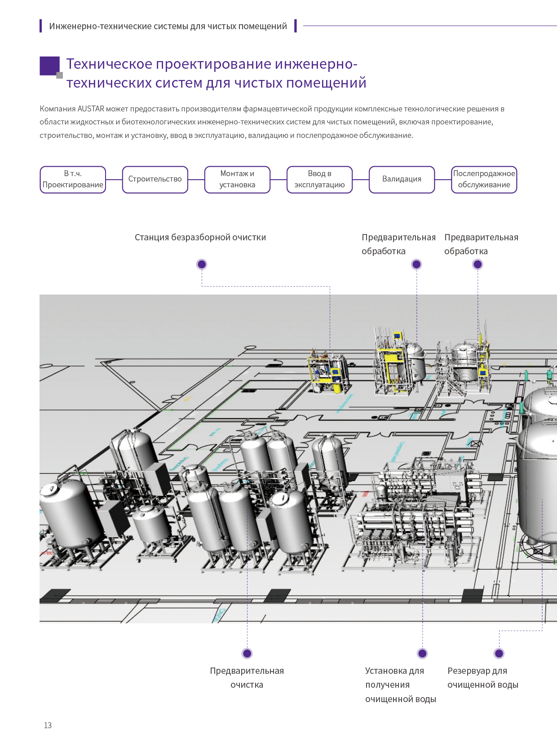The image size is (557, 756).
Task: Click the dot above 'Резервуар для очищенной воды'
Action: click(x=499, y=653)
